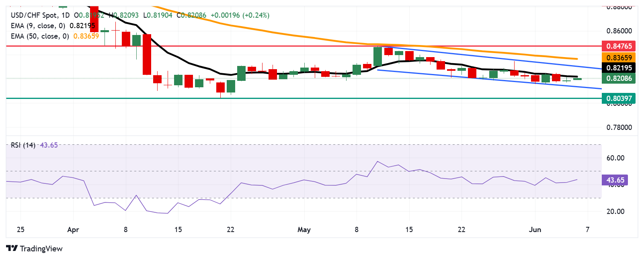Click the purple 43.65 RSI value tag
This screenshot has height=259, width=644.
[x=615, y=180]
